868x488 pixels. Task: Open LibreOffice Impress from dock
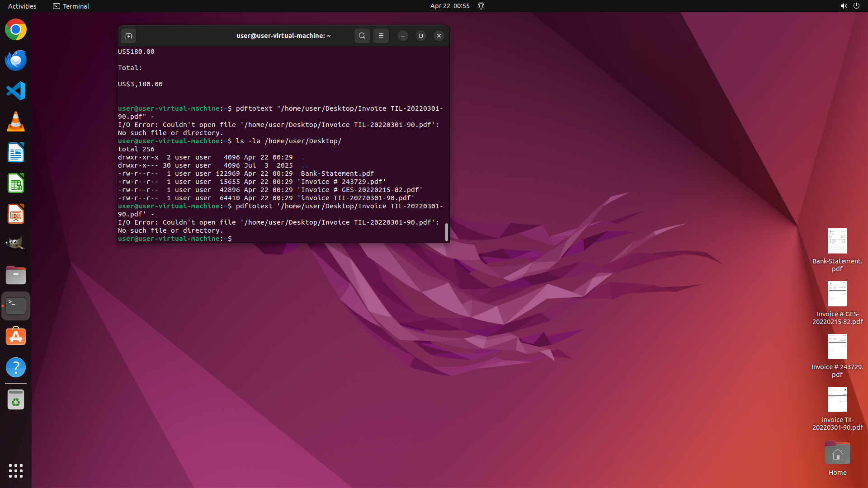[x=16, y=214]
